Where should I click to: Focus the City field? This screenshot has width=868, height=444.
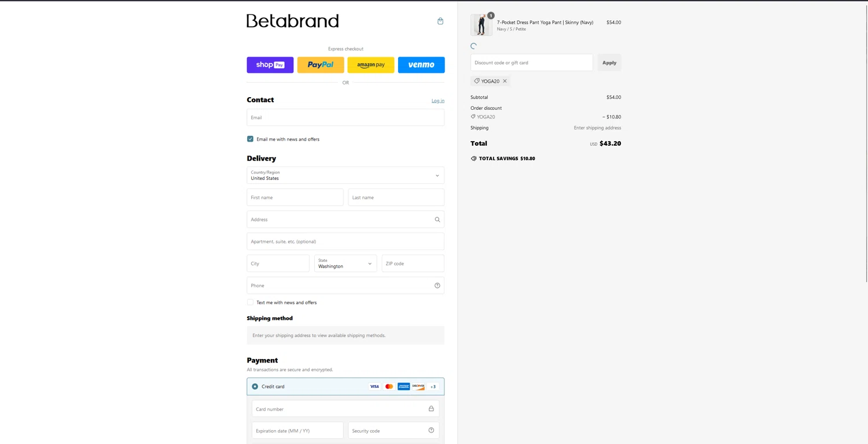tap(278, 264)
